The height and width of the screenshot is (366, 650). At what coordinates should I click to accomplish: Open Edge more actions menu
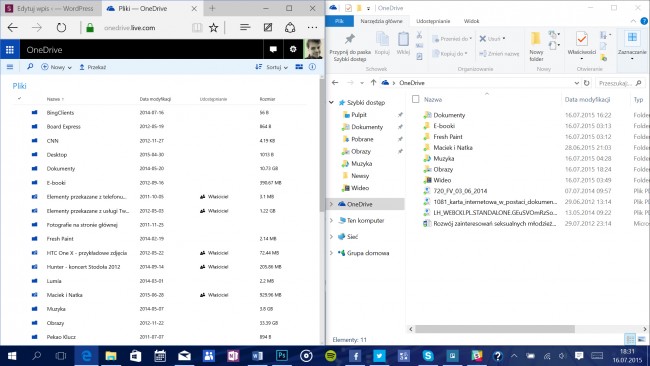tap(313, 27)
